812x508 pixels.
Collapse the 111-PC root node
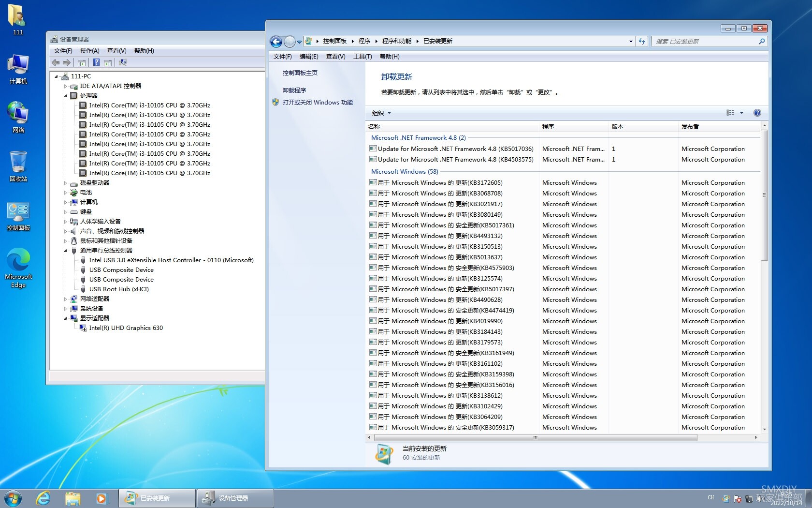[56, 76]
